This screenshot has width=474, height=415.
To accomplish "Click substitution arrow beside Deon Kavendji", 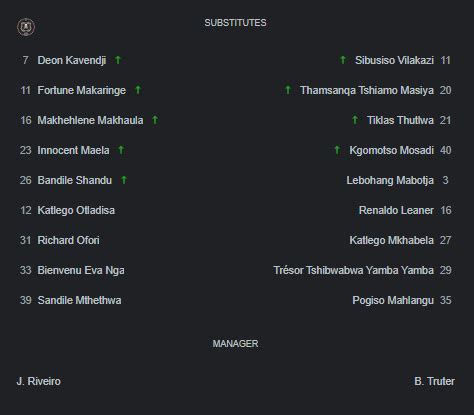I will pyautogui.click(x=118, y=60).
